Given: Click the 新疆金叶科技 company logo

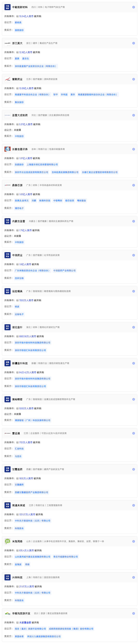Looking at the screenshot, I should click(8, 363).
